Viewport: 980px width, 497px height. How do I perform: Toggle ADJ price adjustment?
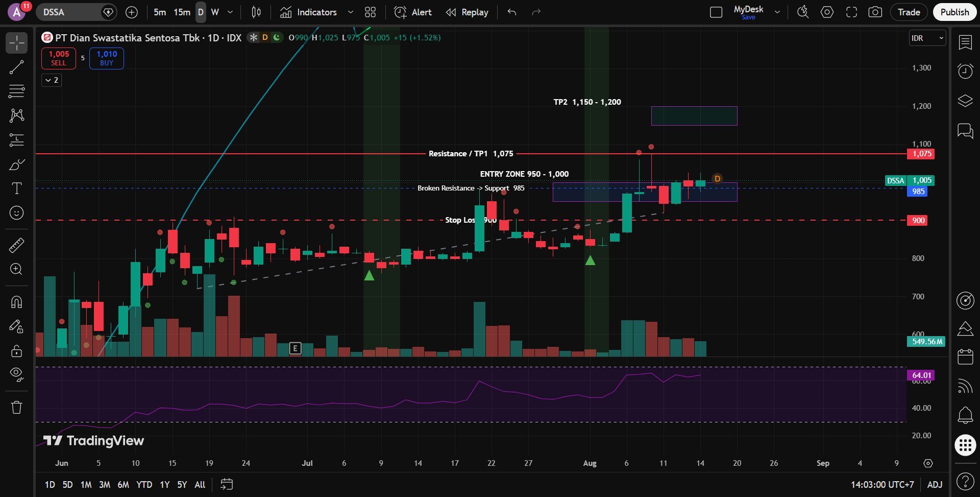point(935,484)
